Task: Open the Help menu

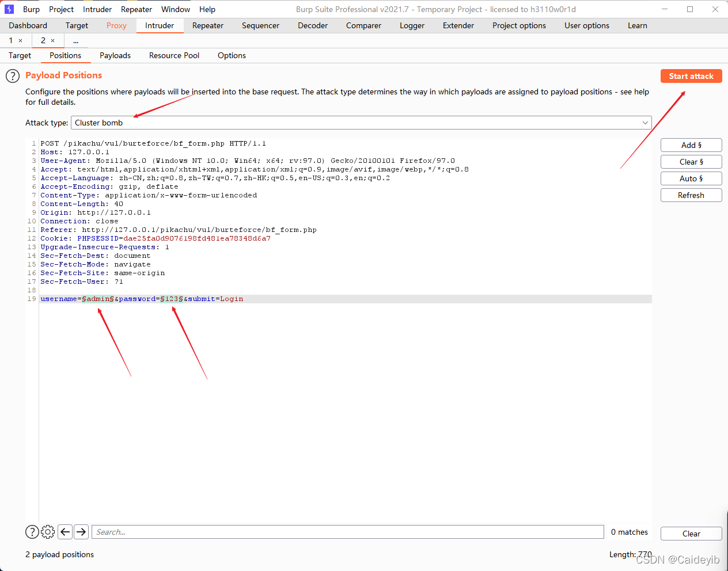Action: tap(207, 9)
